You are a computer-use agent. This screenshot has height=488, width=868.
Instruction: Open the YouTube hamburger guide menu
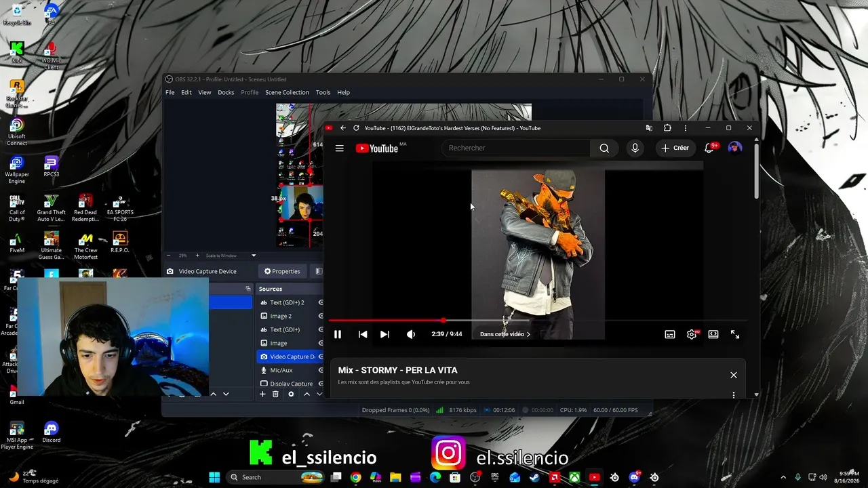(340, 148)
